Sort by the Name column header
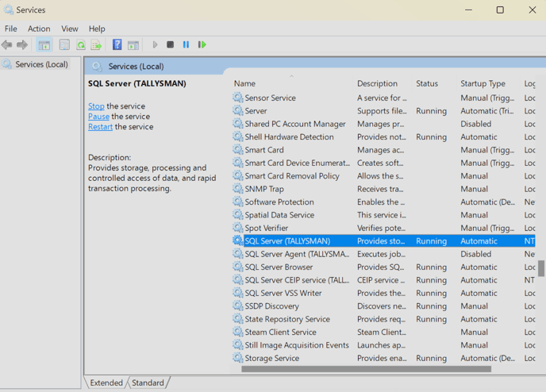 point(244,83)
